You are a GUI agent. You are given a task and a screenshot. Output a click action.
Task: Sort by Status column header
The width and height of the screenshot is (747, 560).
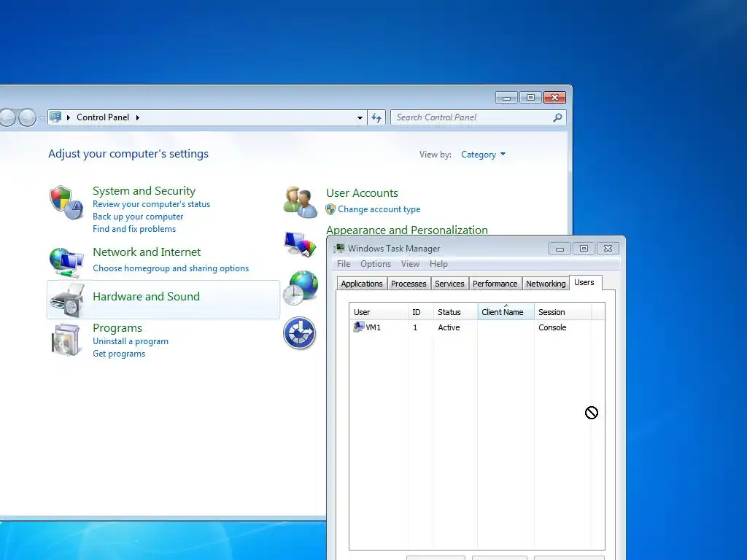click(x=455, y=312)
